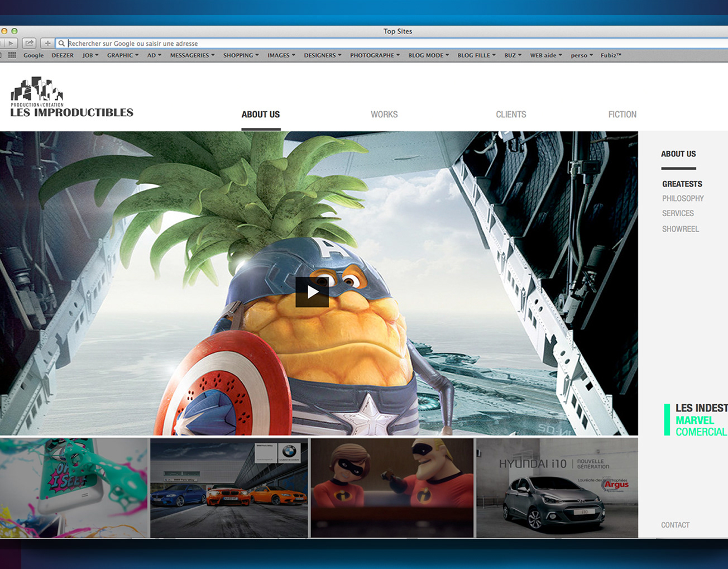Expand the BLOG MODE bookmarks folder
The image size is (728, 569).
[x=429, y=55]
